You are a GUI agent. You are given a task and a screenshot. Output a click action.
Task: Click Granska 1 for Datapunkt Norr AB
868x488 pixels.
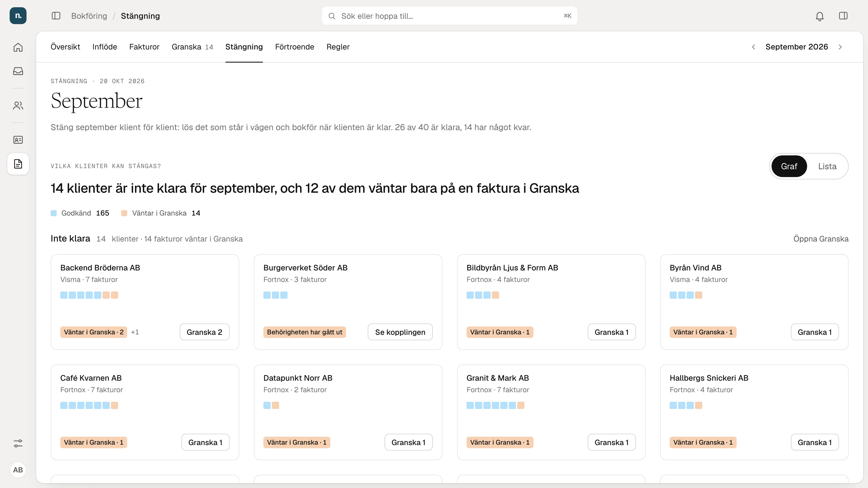click(408, 442)
